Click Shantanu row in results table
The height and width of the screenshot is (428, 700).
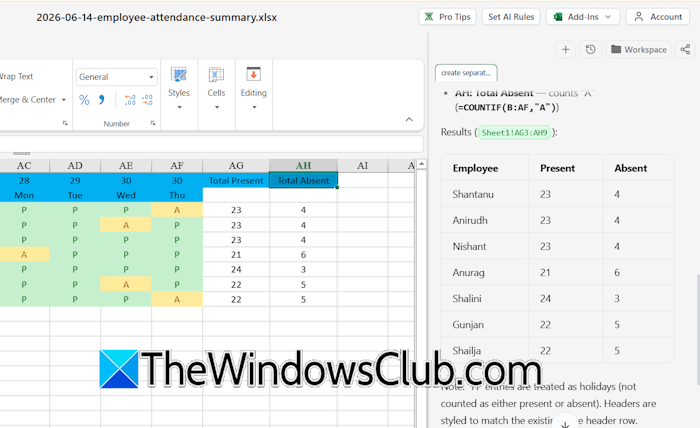click(557, 194)
